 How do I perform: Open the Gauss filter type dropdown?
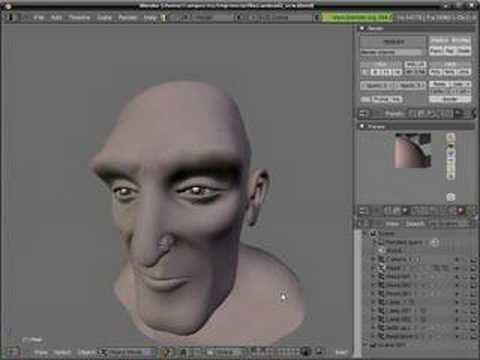439,92
